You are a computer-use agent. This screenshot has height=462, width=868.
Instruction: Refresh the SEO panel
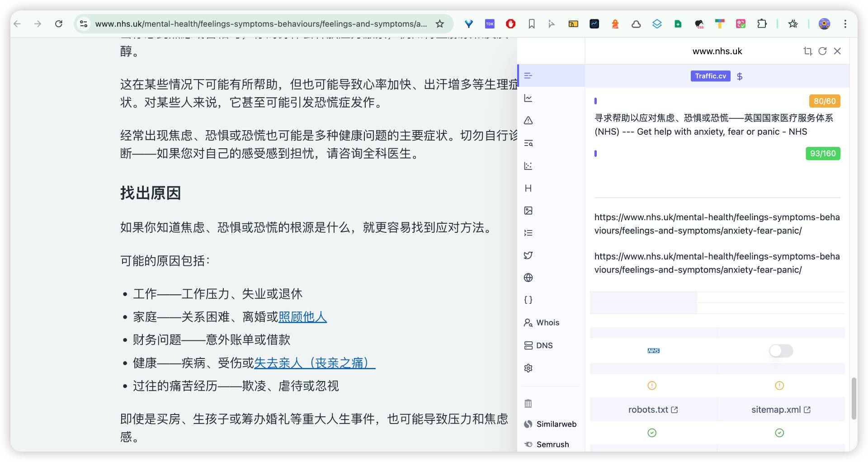point(822,51)
